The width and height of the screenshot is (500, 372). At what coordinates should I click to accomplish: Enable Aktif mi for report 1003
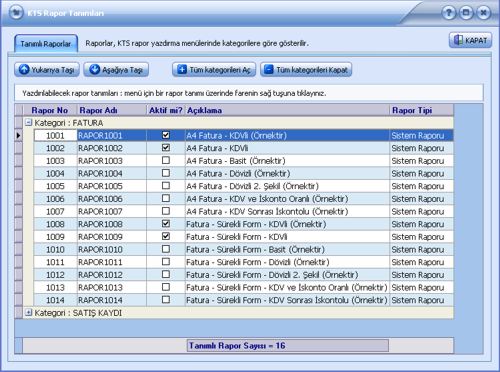tap(166, 160)
